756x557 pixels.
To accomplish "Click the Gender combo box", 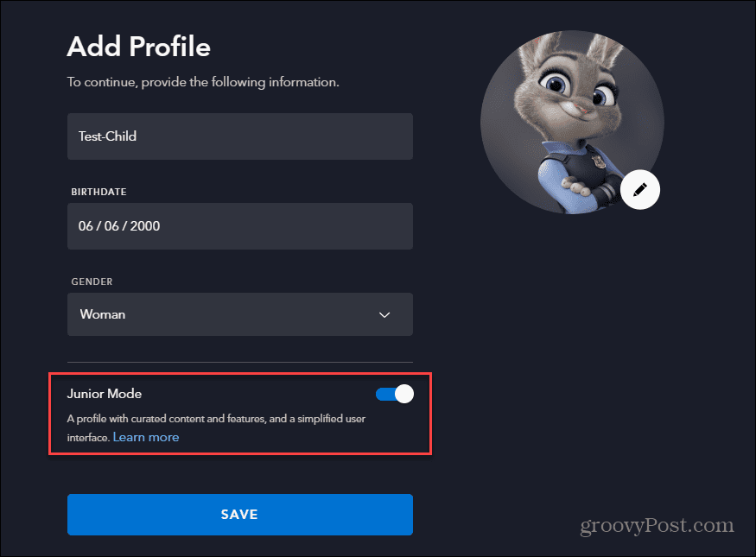I will click(239, 314).
